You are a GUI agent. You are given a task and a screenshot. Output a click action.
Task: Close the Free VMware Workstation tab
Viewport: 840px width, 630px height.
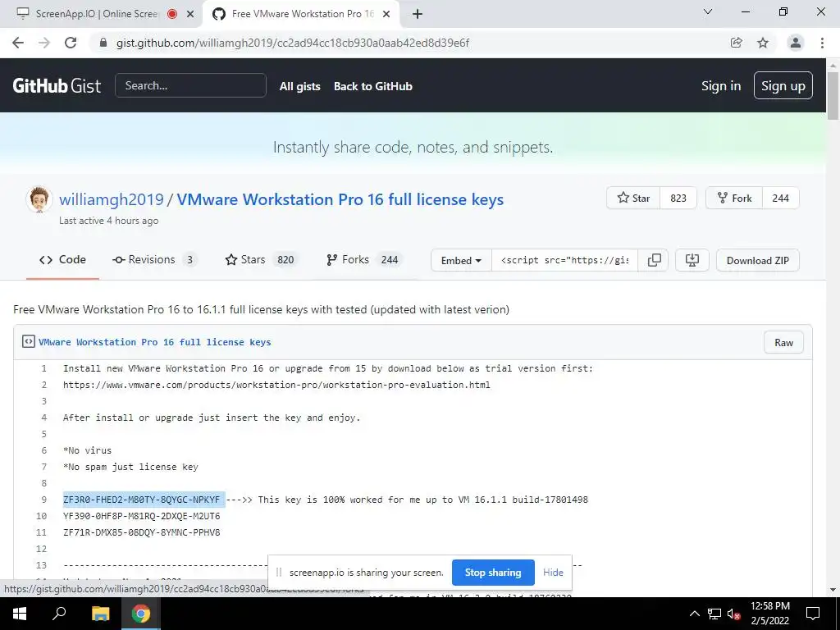(x=386, y=14)
